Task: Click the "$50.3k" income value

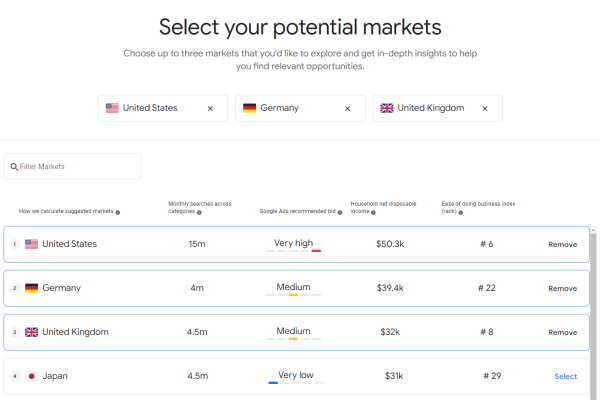Action: [x=390, y=244]
